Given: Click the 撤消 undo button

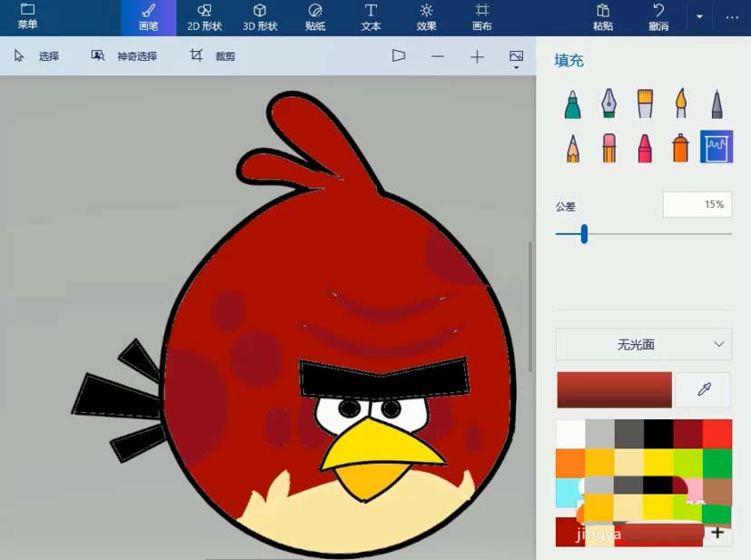Looking at the screenshot, I should (658, 18).
